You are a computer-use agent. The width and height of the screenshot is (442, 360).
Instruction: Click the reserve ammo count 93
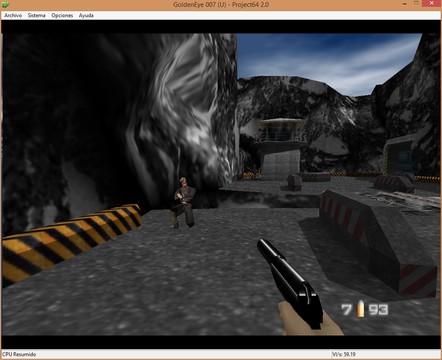[x=378, y=310]
